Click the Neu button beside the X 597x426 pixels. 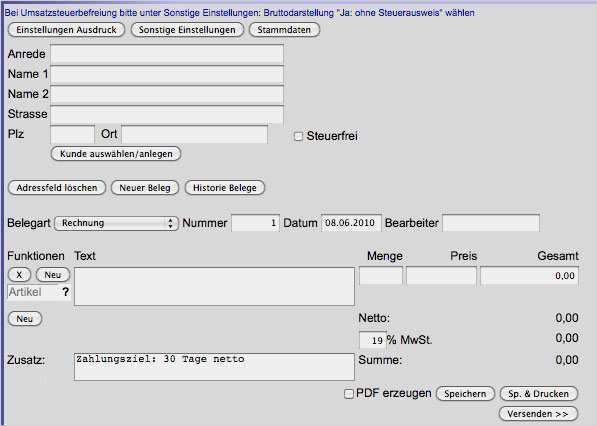53,274
